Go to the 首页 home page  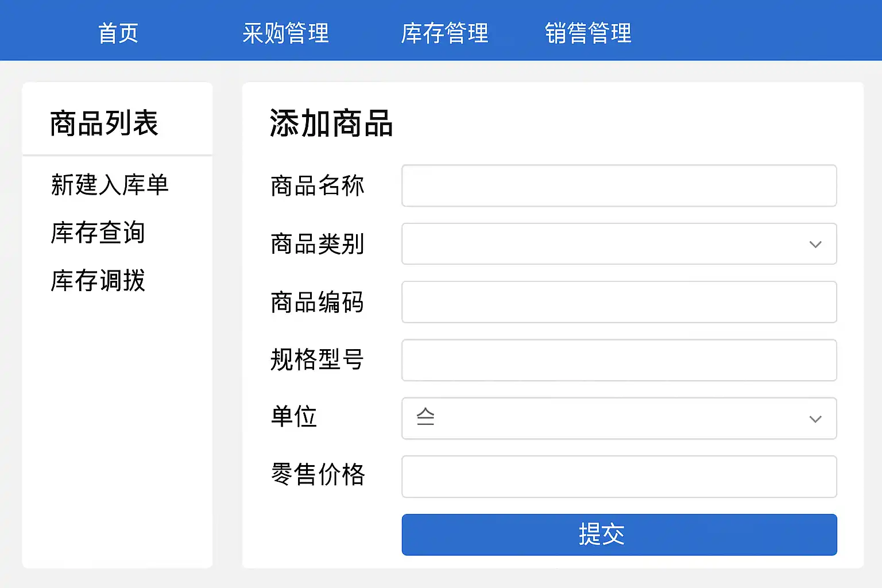tap(118, 33)
